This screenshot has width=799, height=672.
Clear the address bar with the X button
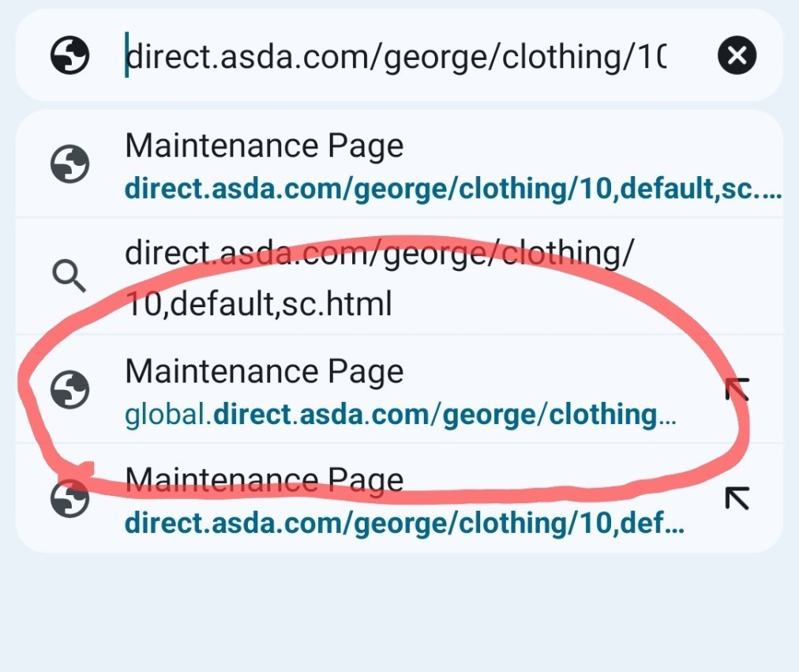(737, 55)
